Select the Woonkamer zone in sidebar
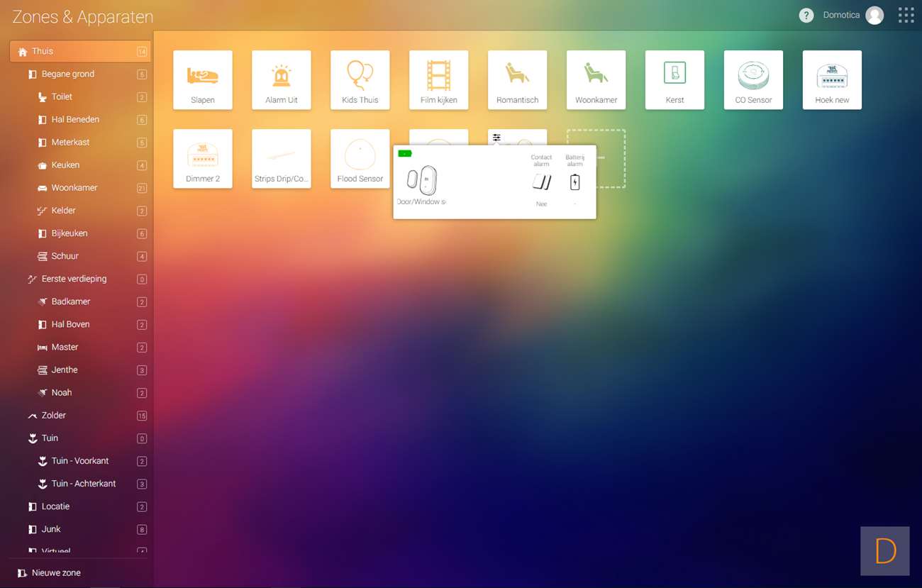This screenshot has width=922, height=588. tap(74, 188)
